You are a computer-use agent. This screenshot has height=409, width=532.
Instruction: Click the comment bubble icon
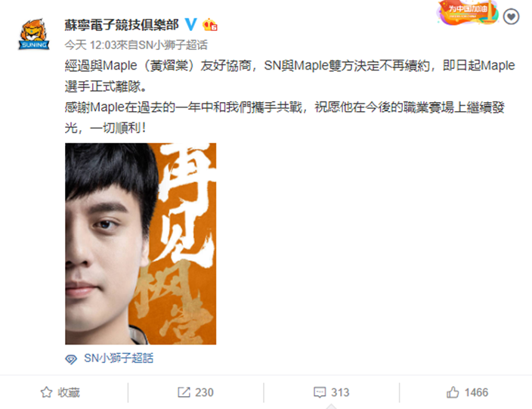[320, 392]
